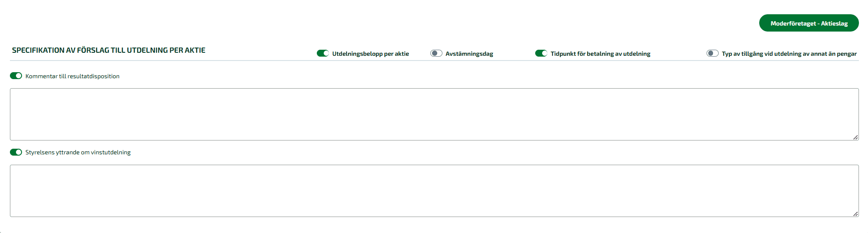Viewport: 868px width, 233px height.
Task: Click the Tidpunkt för betalning av utdelning label
Action: click(600, 54)
